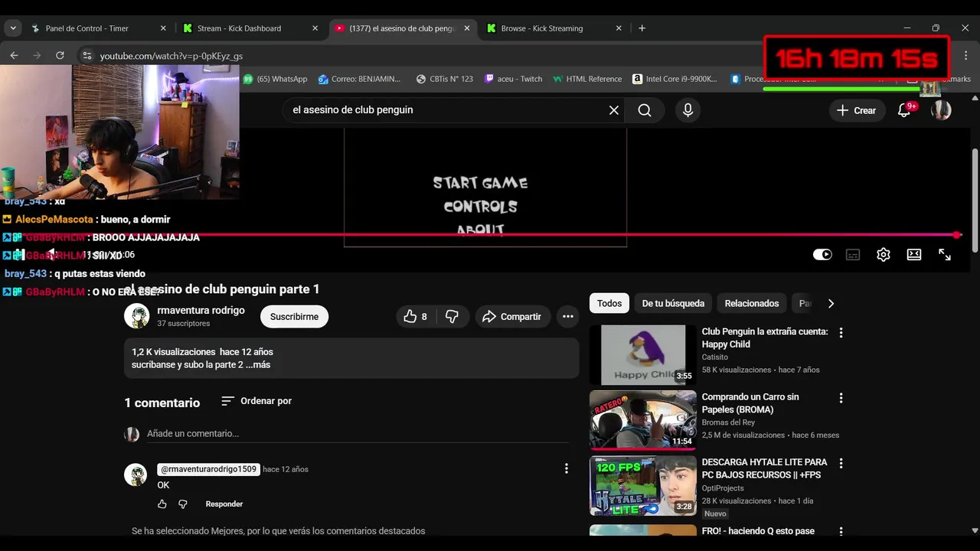Click the Suscribirme button
980x551 pixels.
click(x=294, y=317)
